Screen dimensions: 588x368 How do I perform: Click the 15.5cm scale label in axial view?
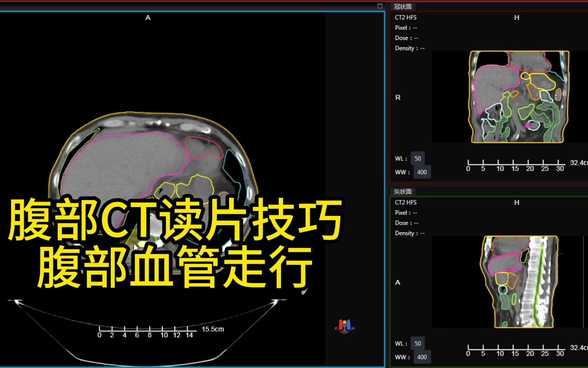213,329
